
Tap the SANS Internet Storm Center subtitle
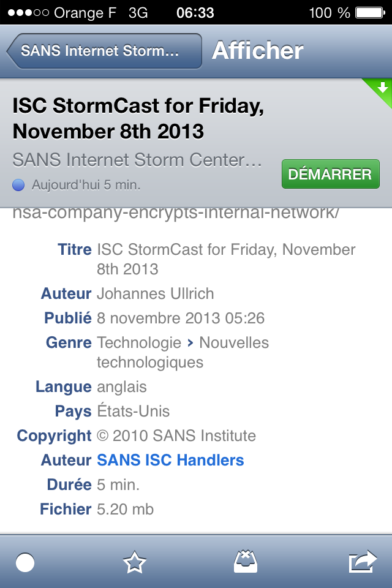(137, 160)
